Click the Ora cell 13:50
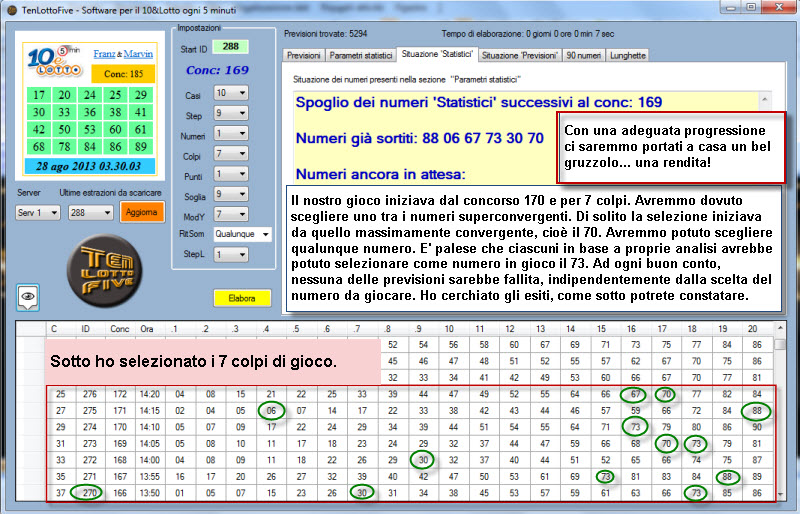The width and height of the screenshot is (800, 514). click(149, 493)
